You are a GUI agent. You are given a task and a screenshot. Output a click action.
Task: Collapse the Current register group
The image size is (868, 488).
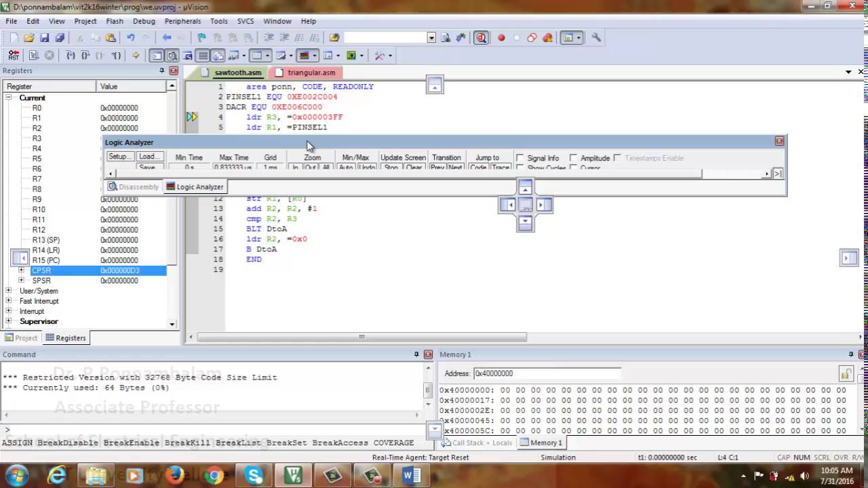[x=9, y=98]
